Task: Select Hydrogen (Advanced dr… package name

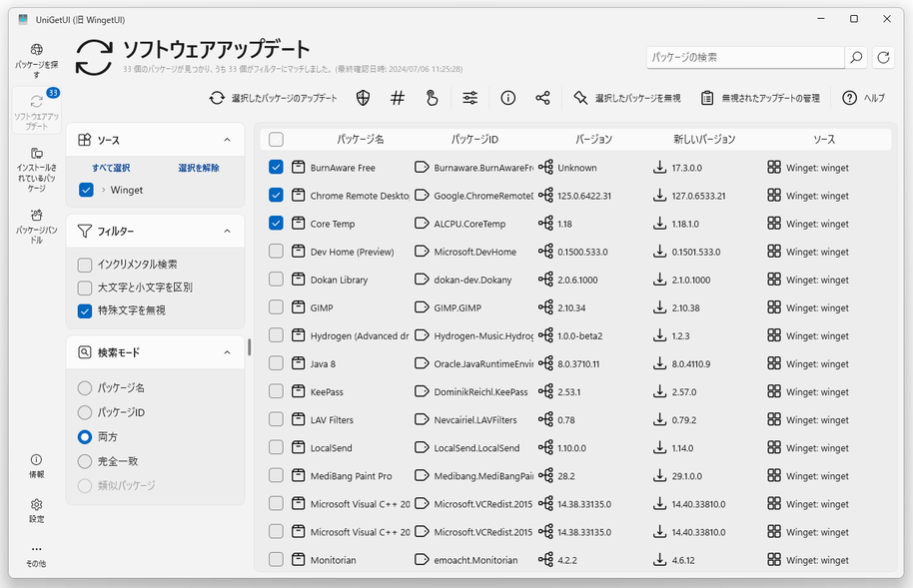Action: (x=360, y=335)
